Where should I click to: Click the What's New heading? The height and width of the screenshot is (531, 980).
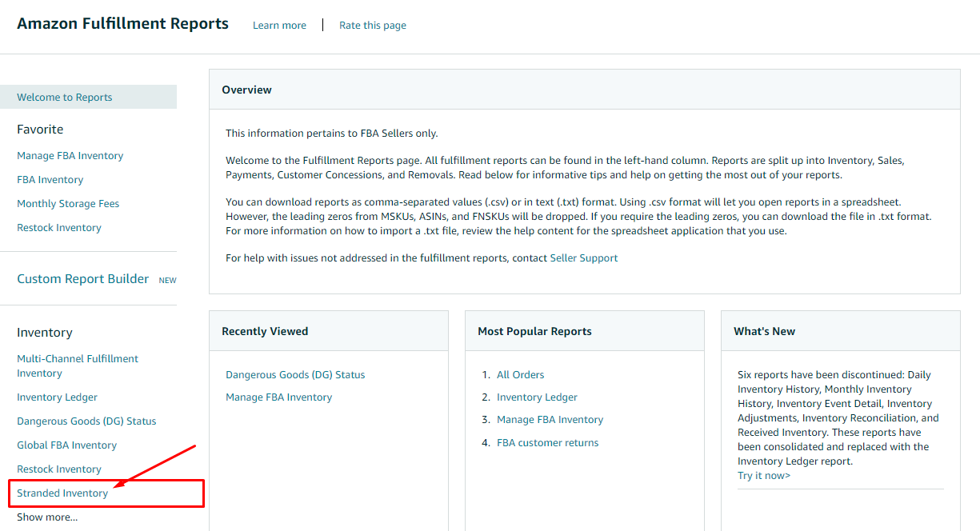click(764, 331)
